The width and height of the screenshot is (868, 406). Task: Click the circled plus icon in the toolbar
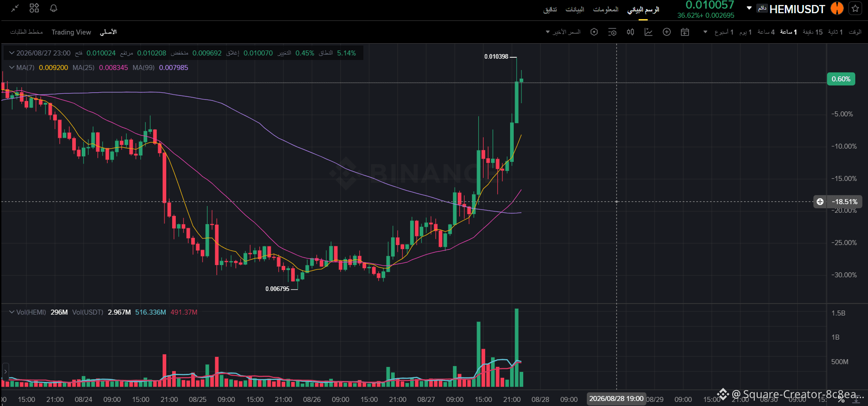click(667, 32)
